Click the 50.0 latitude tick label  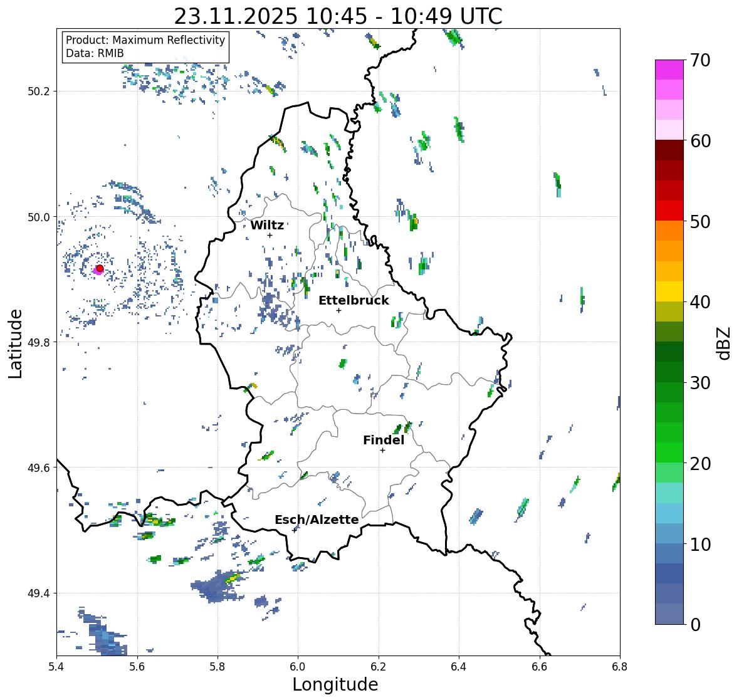38,217
